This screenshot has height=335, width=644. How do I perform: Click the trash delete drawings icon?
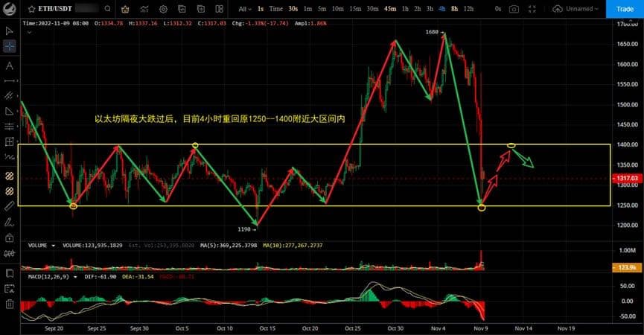tap(10, 304)
